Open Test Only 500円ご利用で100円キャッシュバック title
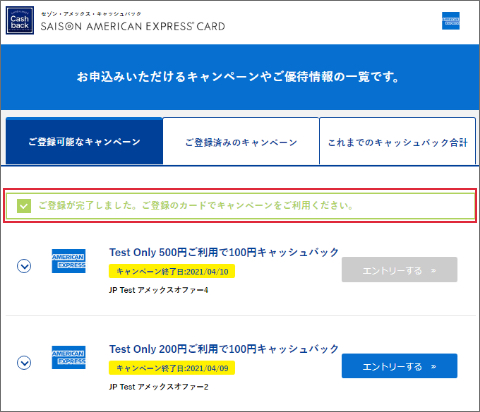The height and width of the screenshot is (412, 480). coord(224,252)
